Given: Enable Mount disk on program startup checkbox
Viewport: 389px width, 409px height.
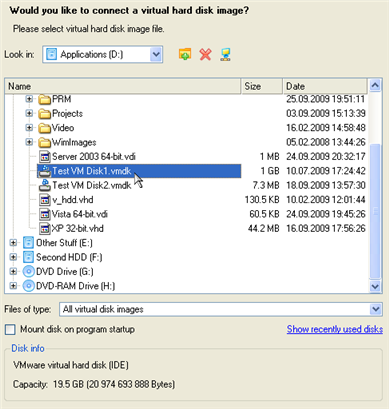Looking at the screenshot, I should click(10, 330).
